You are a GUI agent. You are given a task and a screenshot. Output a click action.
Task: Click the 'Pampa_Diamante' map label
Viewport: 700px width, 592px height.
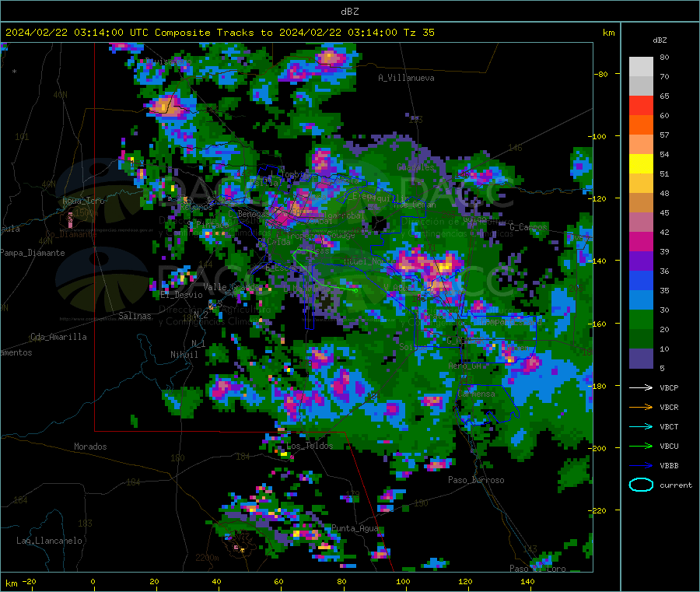32,253
